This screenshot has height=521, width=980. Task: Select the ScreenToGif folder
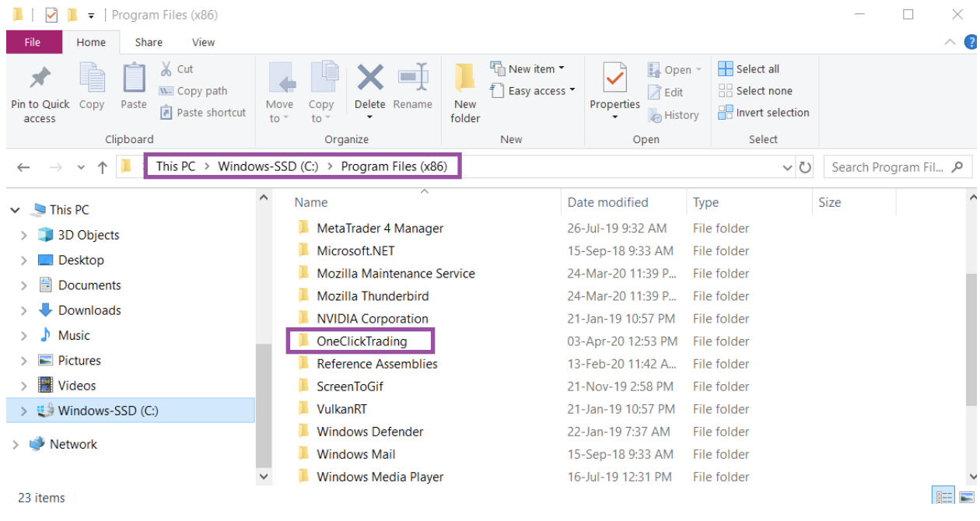[x=350, y=386]
